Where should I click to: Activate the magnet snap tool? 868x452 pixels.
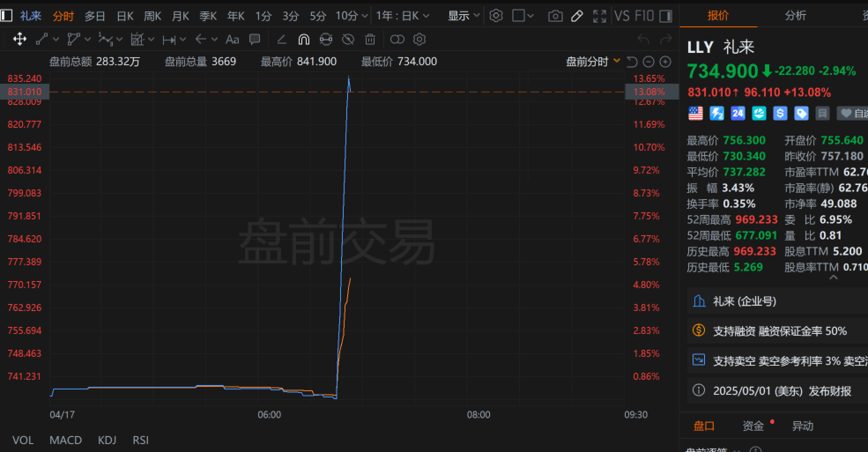coord(304,39)
